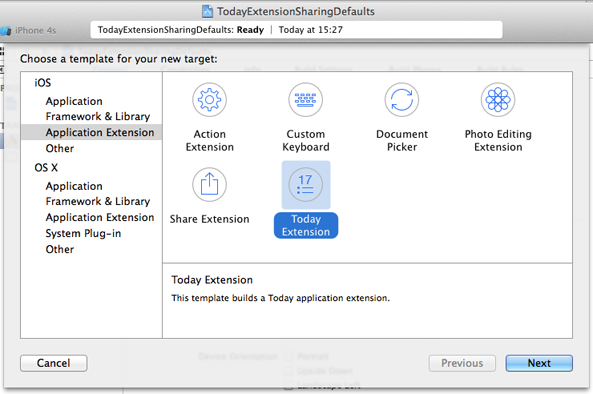Click the iOS section header
This screenshot has width=593, height=394.
(x=42, y=83)
